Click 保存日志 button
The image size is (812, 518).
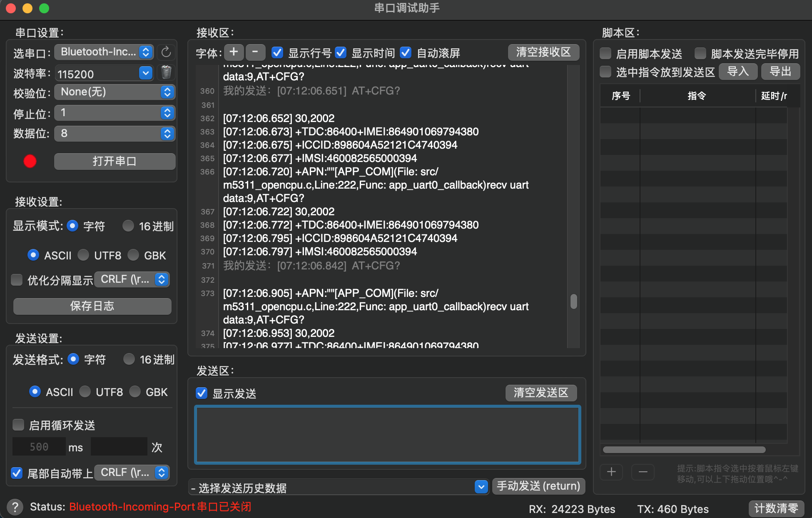point(92,306)
